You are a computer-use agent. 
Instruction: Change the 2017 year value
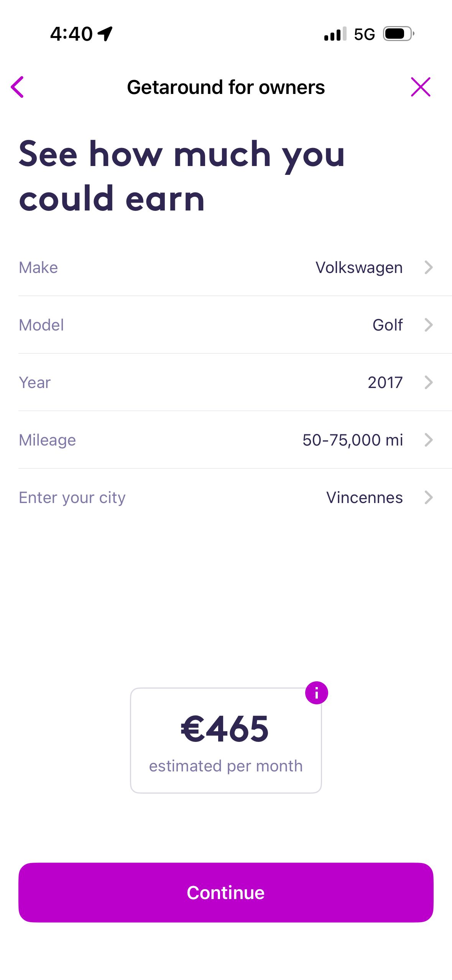pos(385,382)
